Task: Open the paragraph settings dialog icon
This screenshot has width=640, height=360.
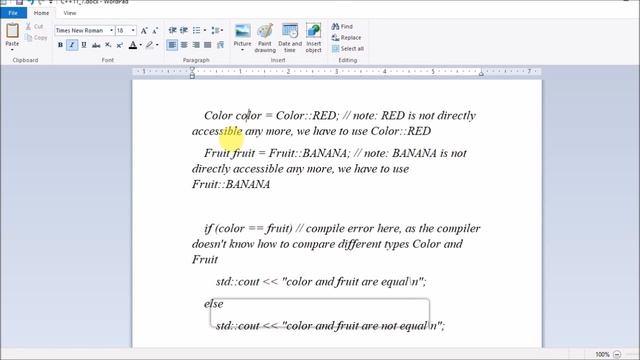Action: tap(220, 45)
